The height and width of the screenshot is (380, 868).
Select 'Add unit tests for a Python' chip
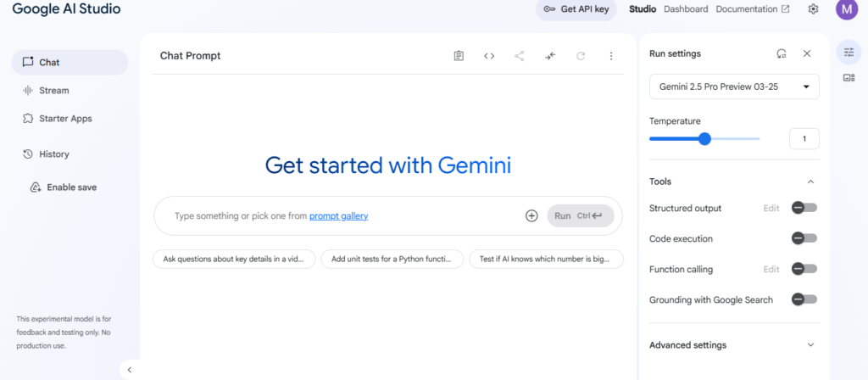(x=392, y=260)
